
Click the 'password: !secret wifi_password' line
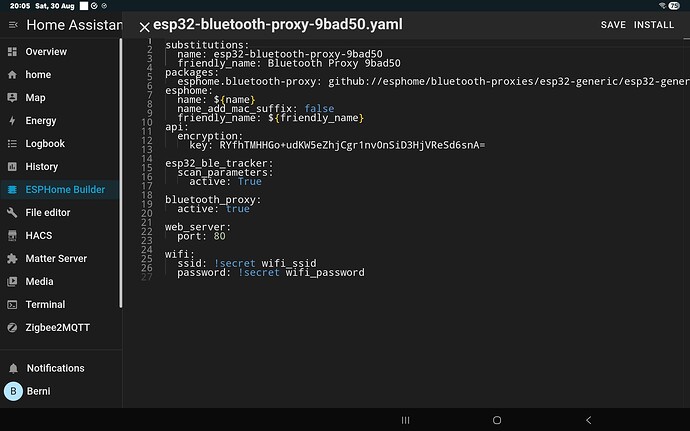271,273
